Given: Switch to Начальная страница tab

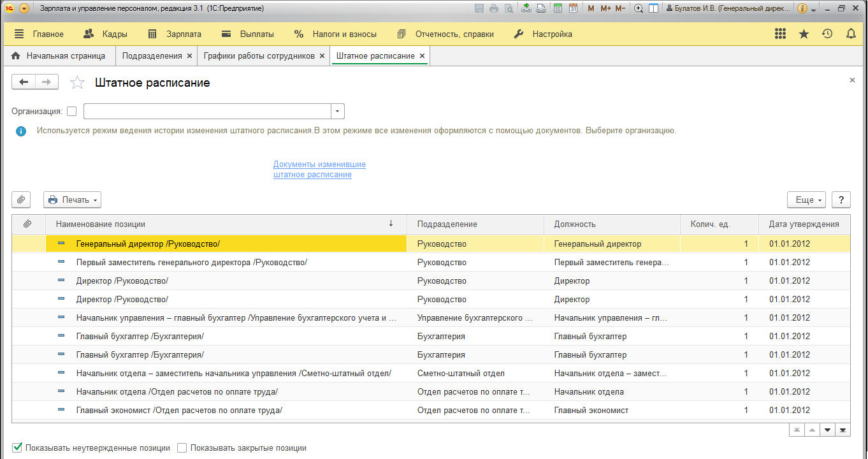Looking at the screenshot, I should [59, 55].
